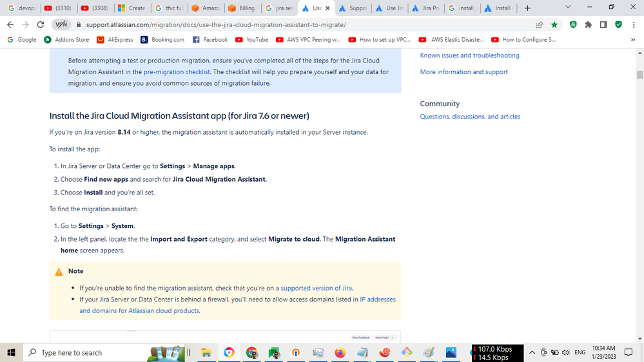Click page scrollbar down arrow
Screen dimensions: 644x362
click(640, 339)
